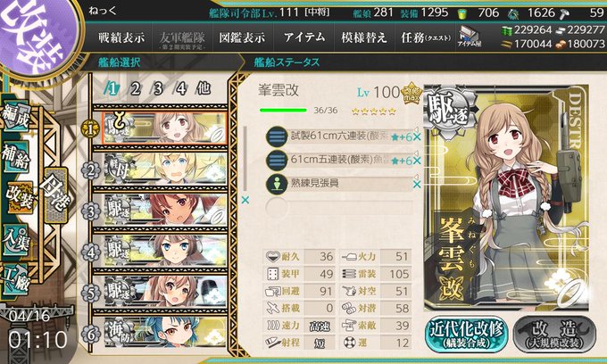The image size is (607, 364).
Task: Open the 図鑑表示 encyclopedia menu
Action: point(242,37)
